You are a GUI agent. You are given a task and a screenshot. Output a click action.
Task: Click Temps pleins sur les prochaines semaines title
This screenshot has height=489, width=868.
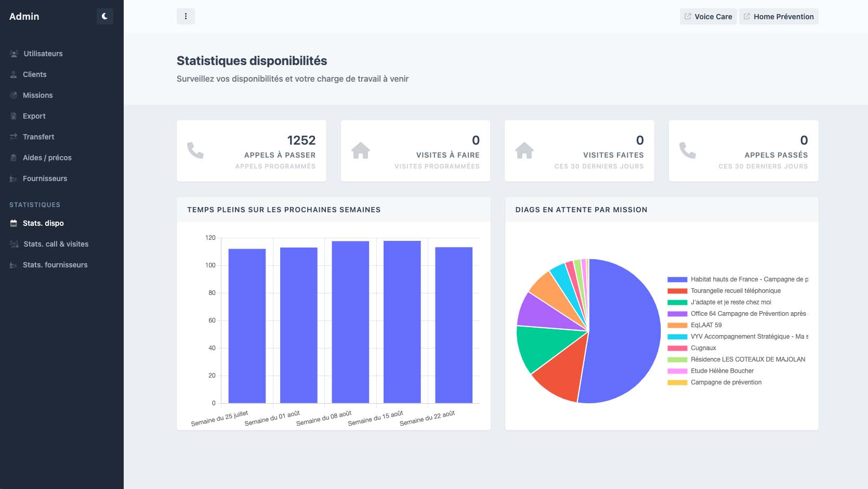284,210
